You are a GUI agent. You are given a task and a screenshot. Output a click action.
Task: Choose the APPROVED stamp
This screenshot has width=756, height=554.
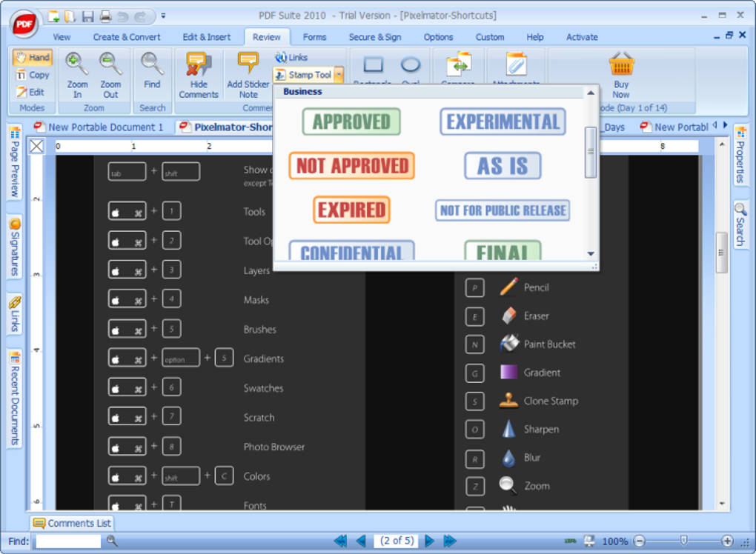click(351, 121)
